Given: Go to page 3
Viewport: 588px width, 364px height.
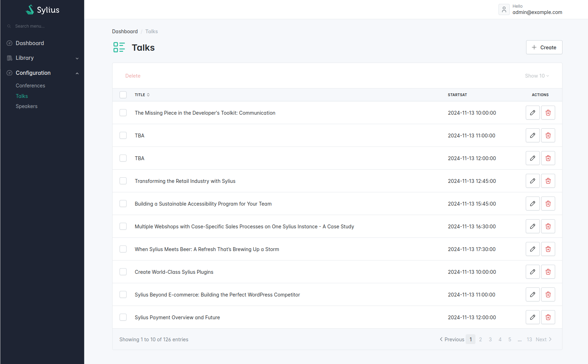Looking at the screenshot, I should pyautogui.click(x=490, y=340).
